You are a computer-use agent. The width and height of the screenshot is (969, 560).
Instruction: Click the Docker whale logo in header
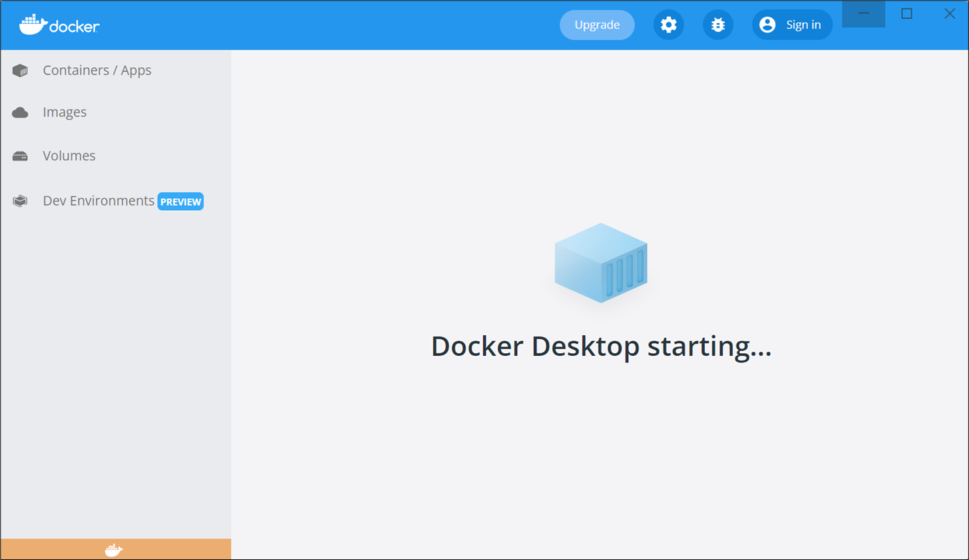coord(59,25)
